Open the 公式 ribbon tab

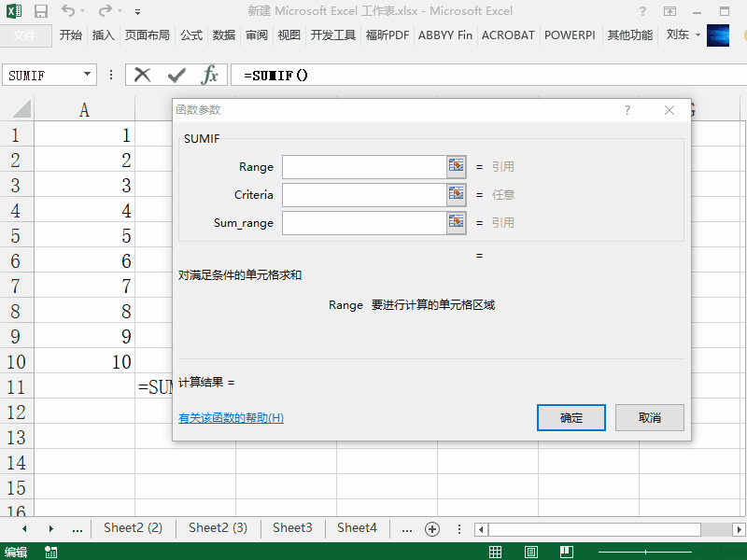191,35
